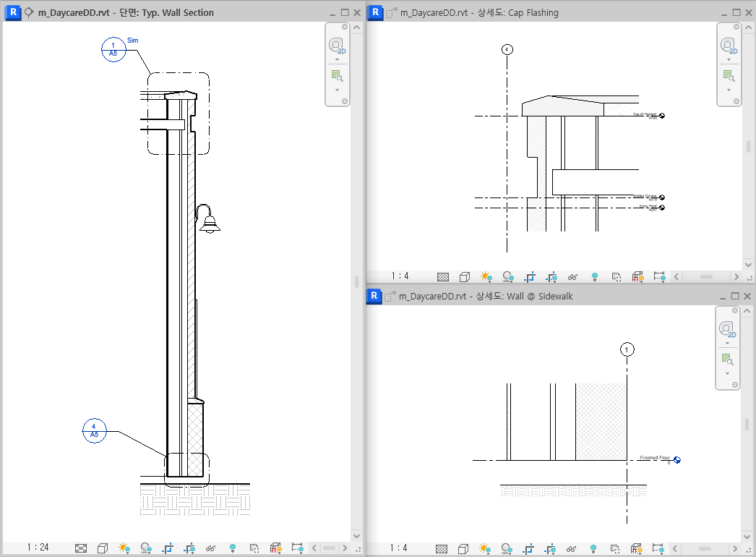Screen dimensions: 756x557
Task: Toggle shadows in Cap Flashing view
Action: [x=508, y=276]
